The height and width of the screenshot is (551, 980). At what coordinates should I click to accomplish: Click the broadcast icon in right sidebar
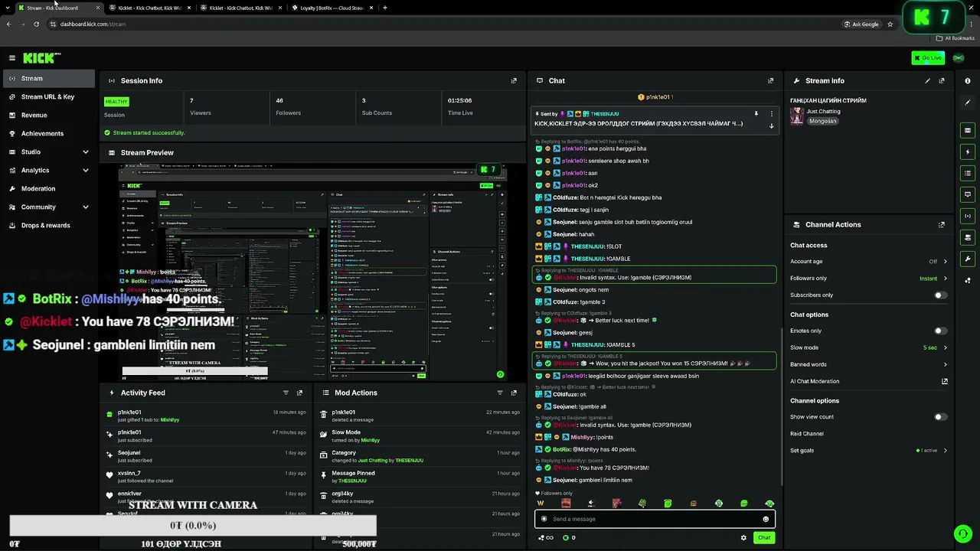968,216
